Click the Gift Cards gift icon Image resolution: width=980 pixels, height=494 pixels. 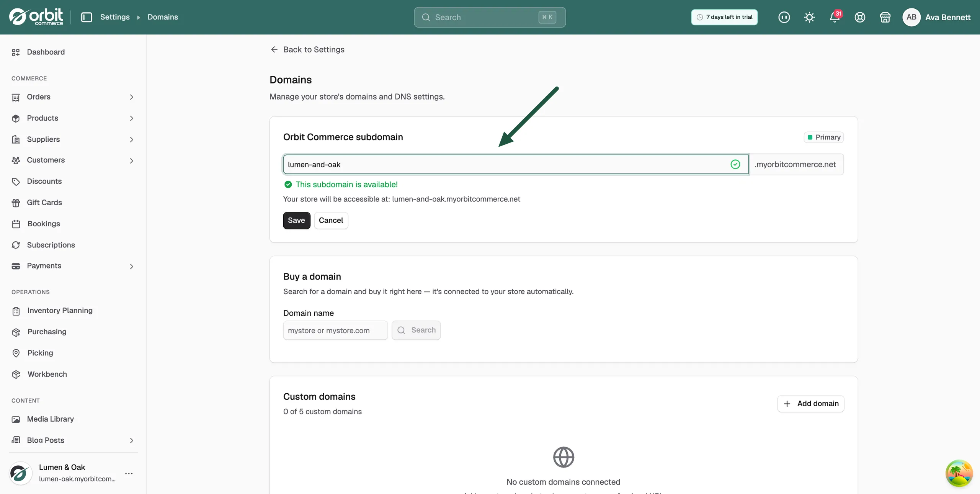pyautogui.click(x=16, y=203)
